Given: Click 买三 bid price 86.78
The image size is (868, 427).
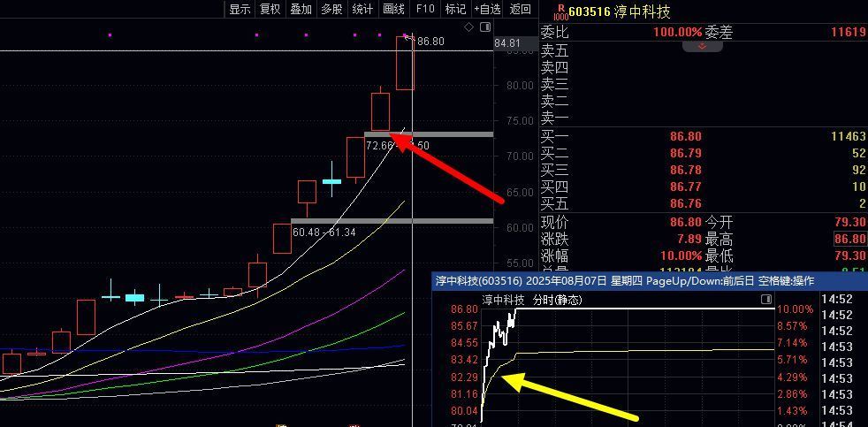Looking at the screenshot, I should coord(685,170).
